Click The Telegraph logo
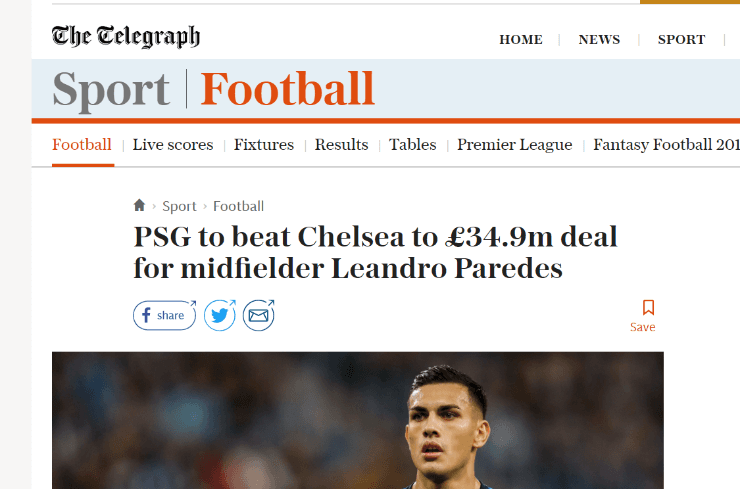The height and width of the screenshot is (489, 740). tap(126, 37)
